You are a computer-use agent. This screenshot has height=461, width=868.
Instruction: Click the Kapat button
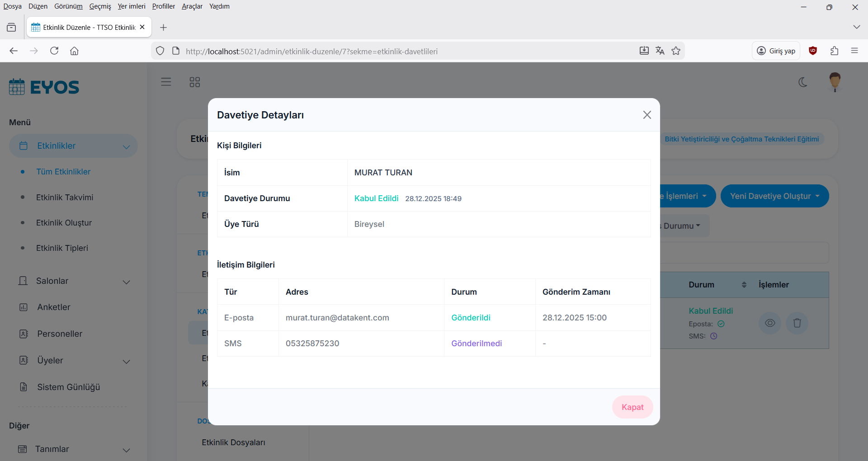click(x=632, y=407)
